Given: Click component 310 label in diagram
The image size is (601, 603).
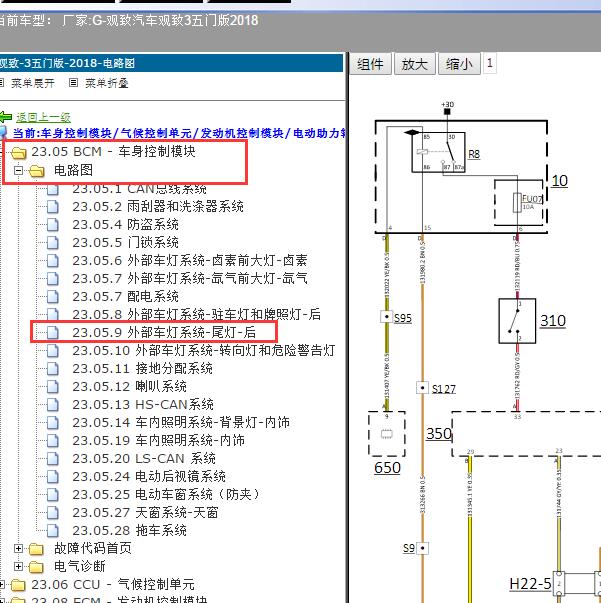Looking at the screenshot, I should point(553,320).
